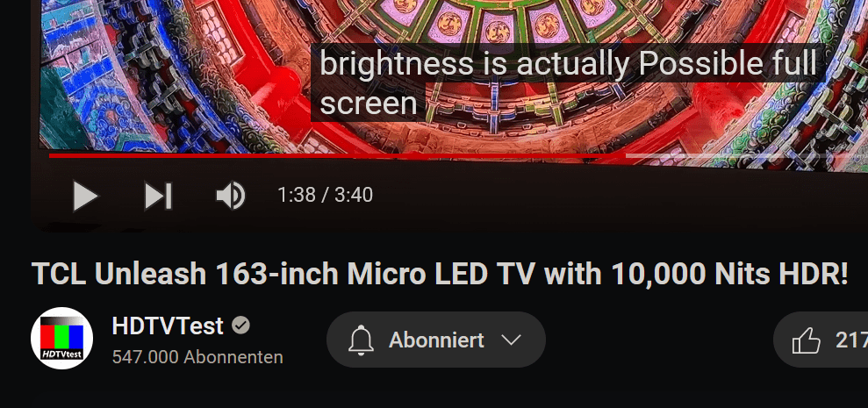Screen dimensions: 868x408
Task: Skip to next video with the next icon
Action: tap(158, 196)
